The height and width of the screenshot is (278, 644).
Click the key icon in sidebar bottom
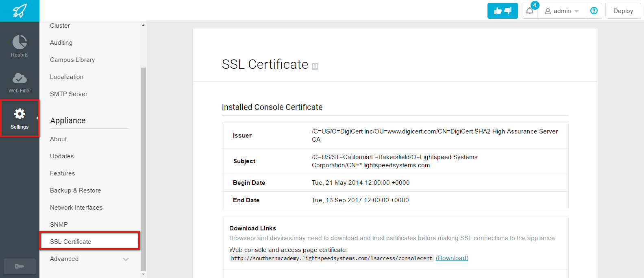click(20, 266)
